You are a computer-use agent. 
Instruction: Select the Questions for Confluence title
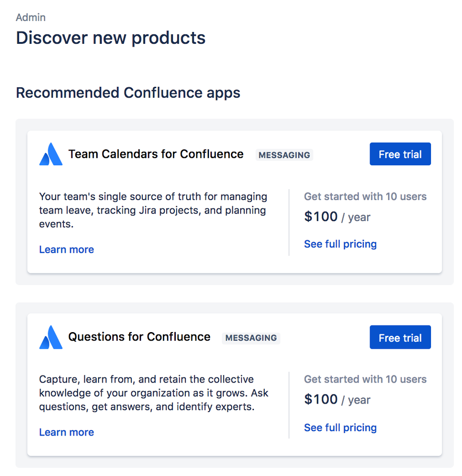point(140,337)
